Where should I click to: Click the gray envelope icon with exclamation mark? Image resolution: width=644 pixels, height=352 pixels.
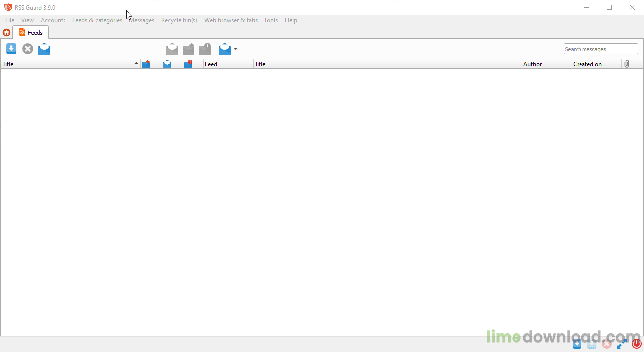(205, 49)
